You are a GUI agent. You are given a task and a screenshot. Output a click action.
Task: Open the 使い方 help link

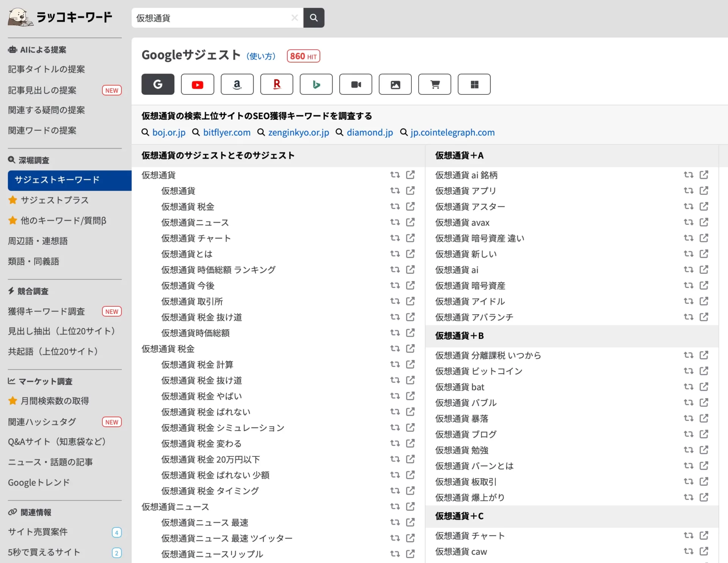pyautogui.click(x=261, y=56)
